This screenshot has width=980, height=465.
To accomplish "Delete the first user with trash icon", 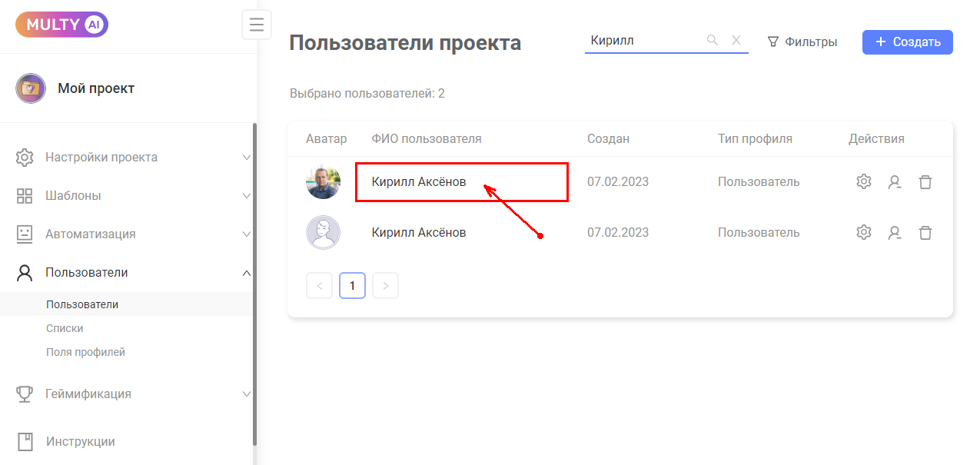I will [x=925, y=182].
